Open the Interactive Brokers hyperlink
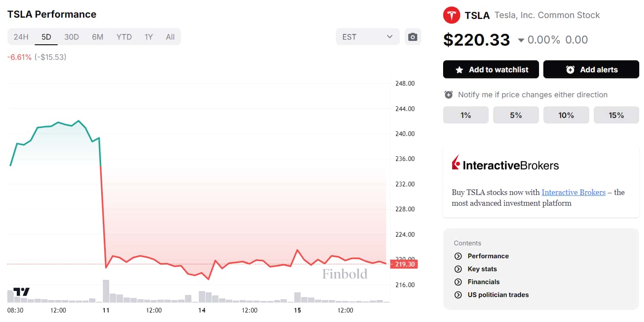This screenshot has width=644, height=322. click(573, 192)
